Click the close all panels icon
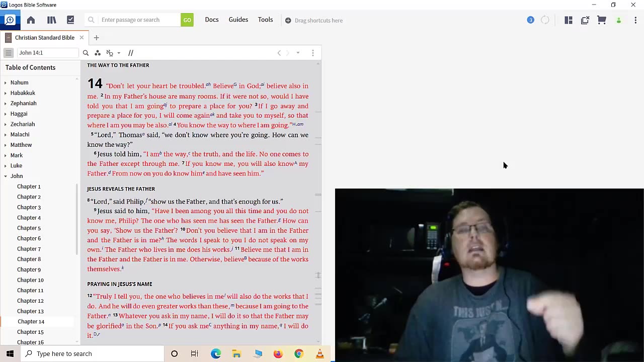 585,20
